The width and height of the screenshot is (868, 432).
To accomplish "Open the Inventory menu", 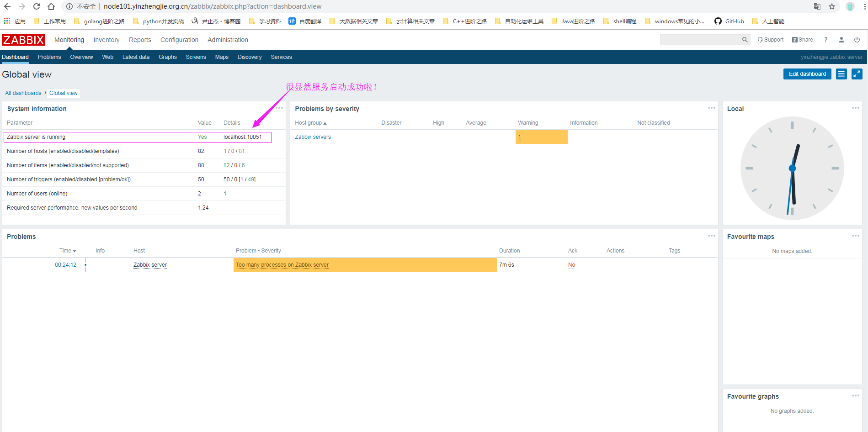I will coord(107,40).
